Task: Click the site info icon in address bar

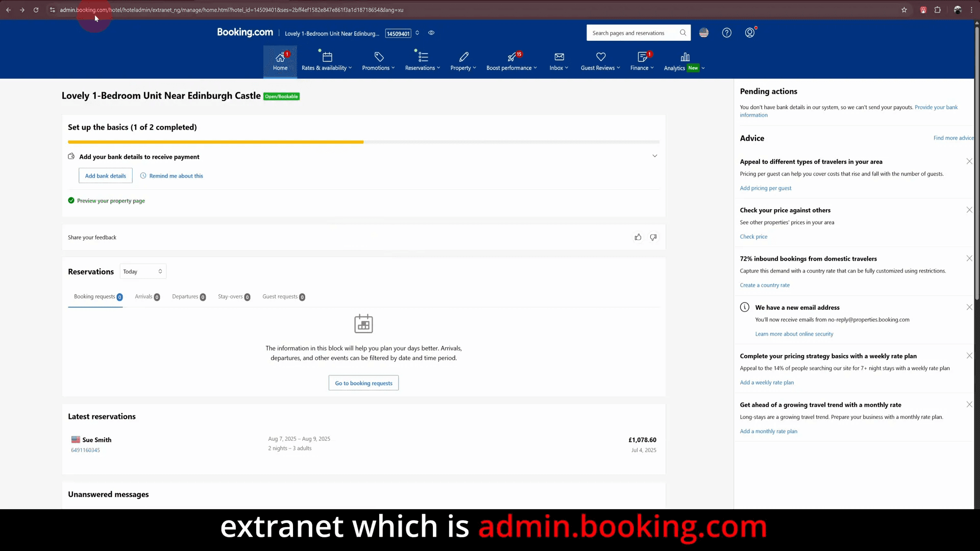Action: 52,10
